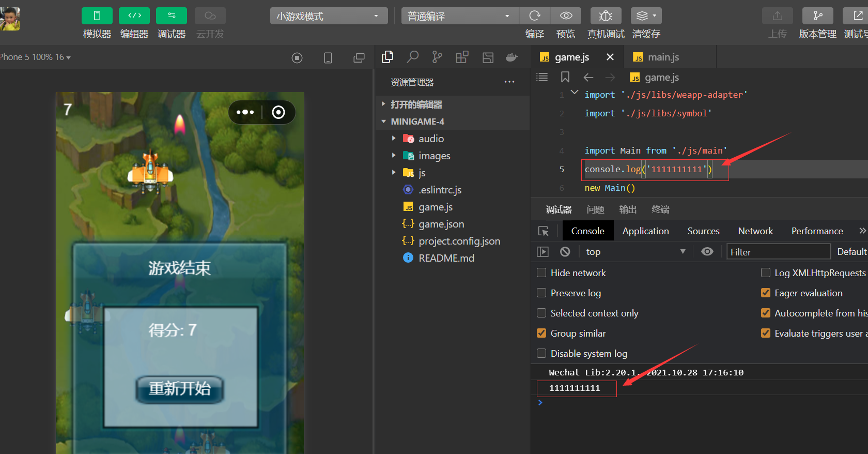The image size is (868, 454).
Task: Open the iPhone 5 device dropdown
Action: tap(35, 57)
